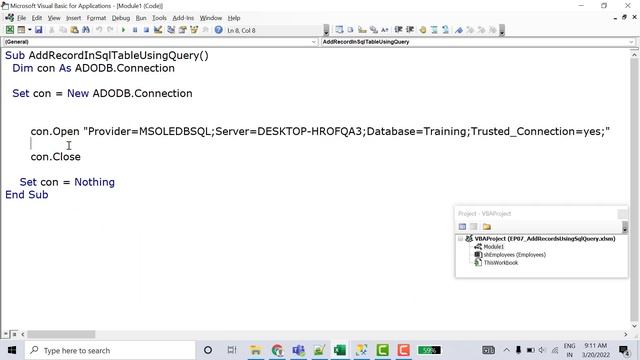The image size is (640, 360).
Task: Click the View Microsoft Excel toolbar icon
Action: (x=10, y=30)
